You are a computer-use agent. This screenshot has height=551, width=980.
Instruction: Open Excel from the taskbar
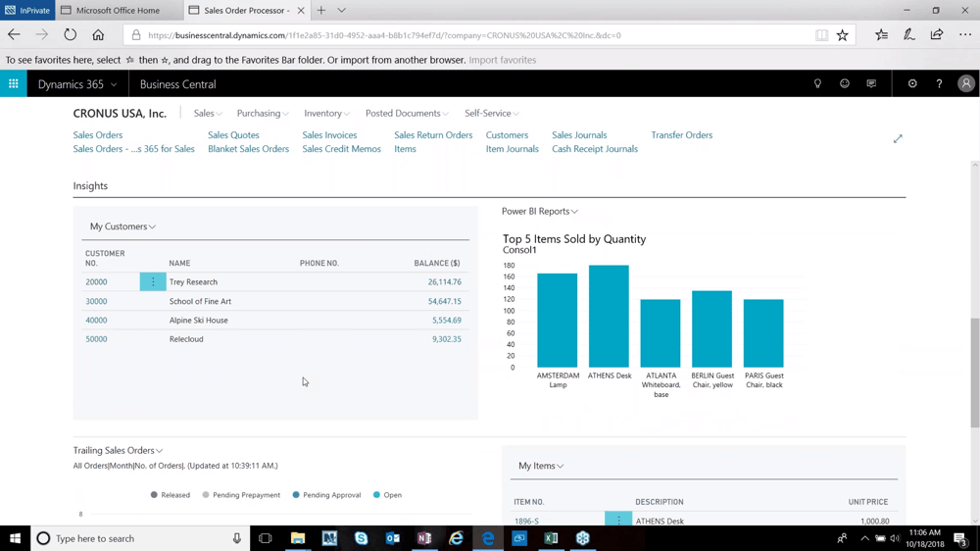[x=551, y=538]
